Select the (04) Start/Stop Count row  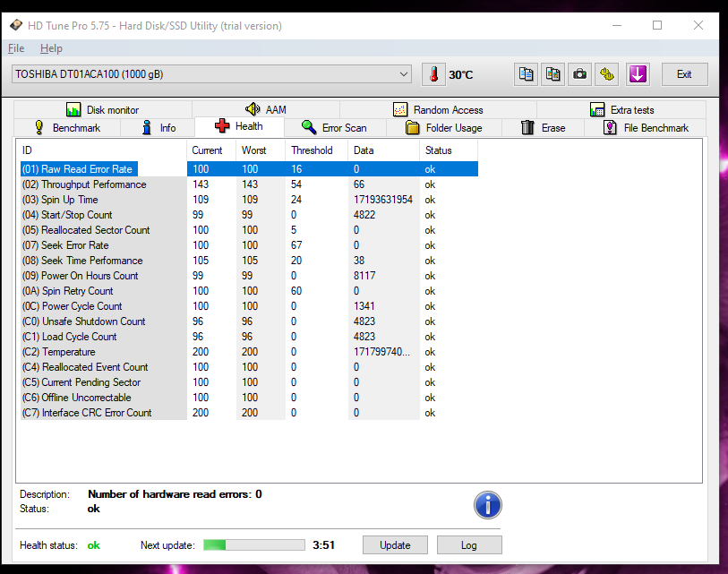click(x=249, y=215)
